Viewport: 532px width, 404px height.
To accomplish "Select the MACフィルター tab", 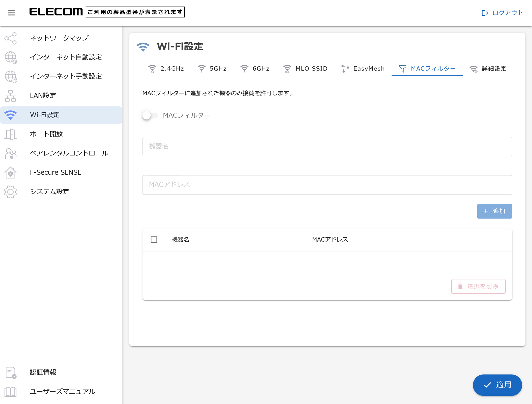I will click(x=427, y=69).
